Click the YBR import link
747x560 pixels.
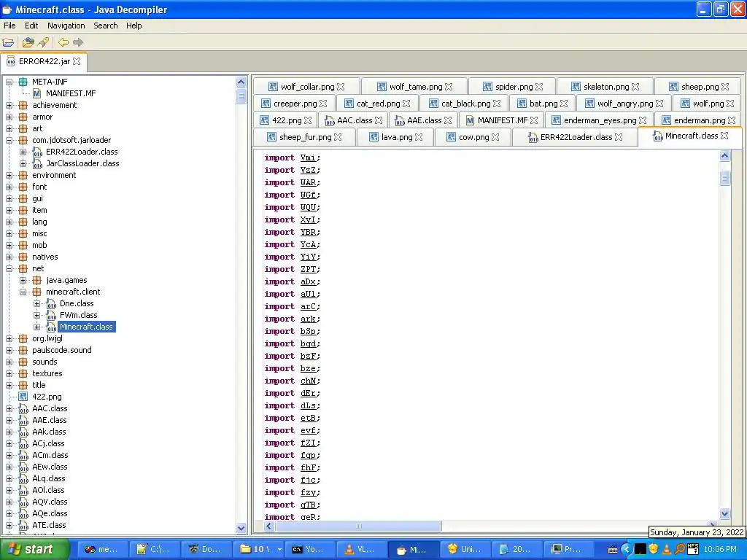click(x=308, y=232)
